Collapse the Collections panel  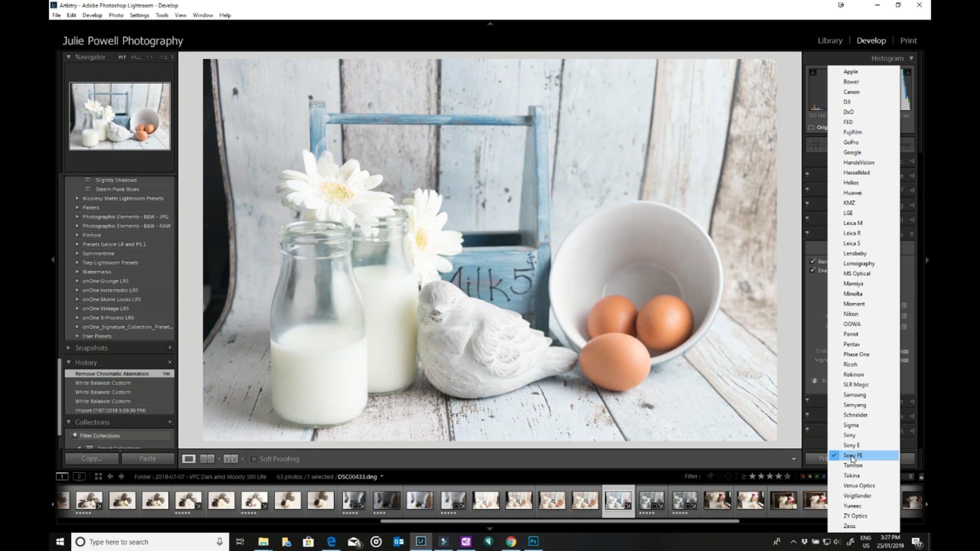click(69, 422)
